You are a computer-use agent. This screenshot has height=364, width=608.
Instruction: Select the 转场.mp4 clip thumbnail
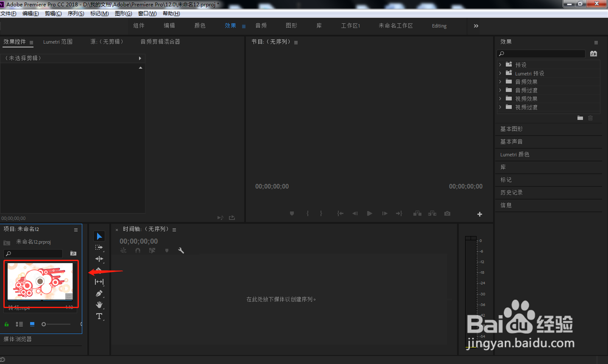point(40,282)
